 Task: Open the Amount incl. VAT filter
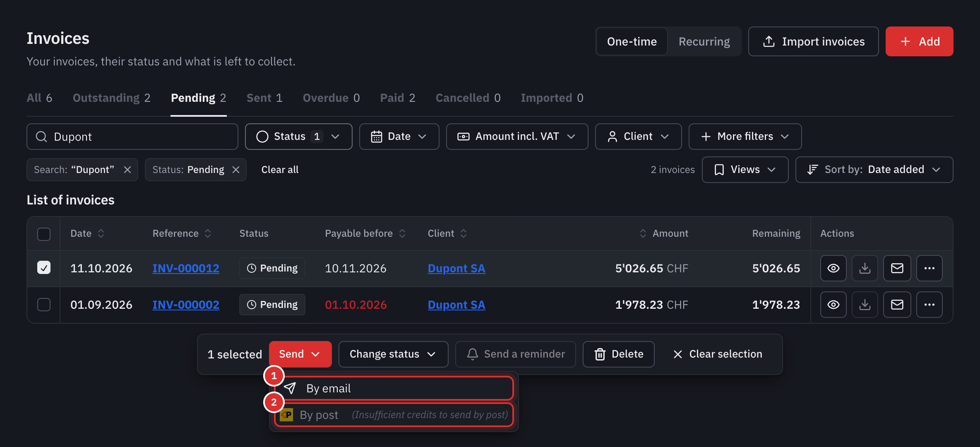tap(517, 137)
